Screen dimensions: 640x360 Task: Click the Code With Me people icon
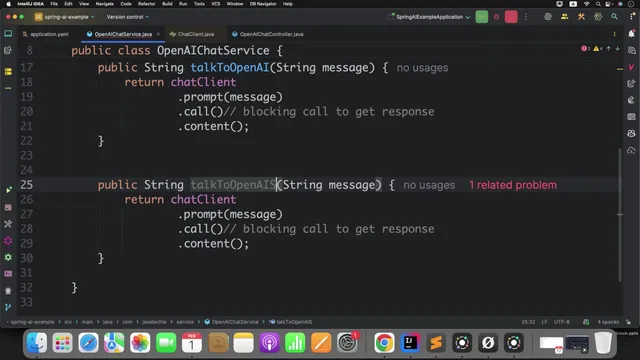(x=564, y=17)
